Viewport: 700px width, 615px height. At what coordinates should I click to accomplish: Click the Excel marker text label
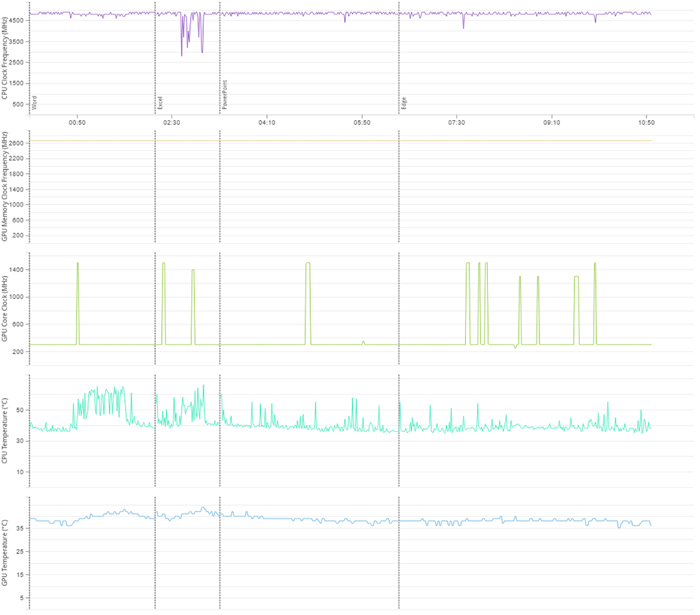(x=159, y=102)
